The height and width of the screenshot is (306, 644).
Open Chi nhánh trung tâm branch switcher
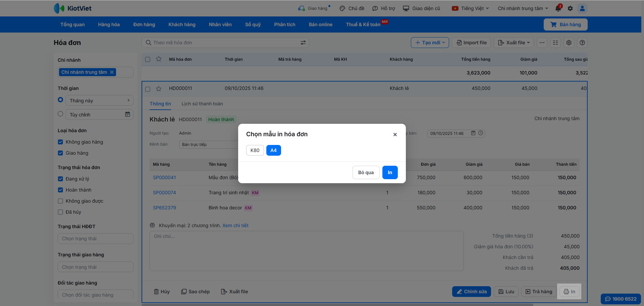(x=523, y=8)
